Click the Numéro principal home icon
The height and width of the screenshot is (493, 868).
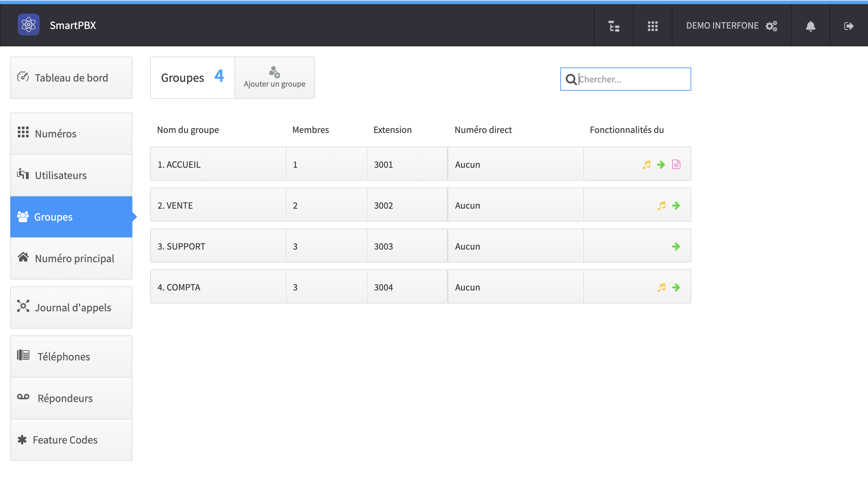[x=23, y=257]
